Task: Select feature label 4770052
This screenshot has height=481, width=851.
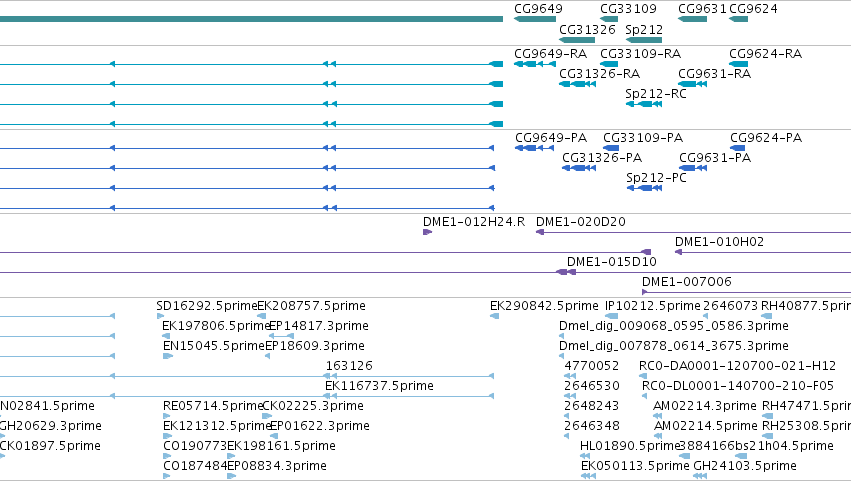Action: pyautogui.click(x=592, y=366)
